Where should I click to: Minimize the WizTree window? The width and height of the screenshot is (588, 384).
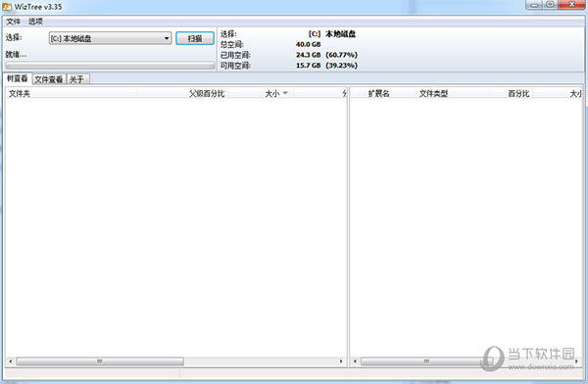coord(534,5)
